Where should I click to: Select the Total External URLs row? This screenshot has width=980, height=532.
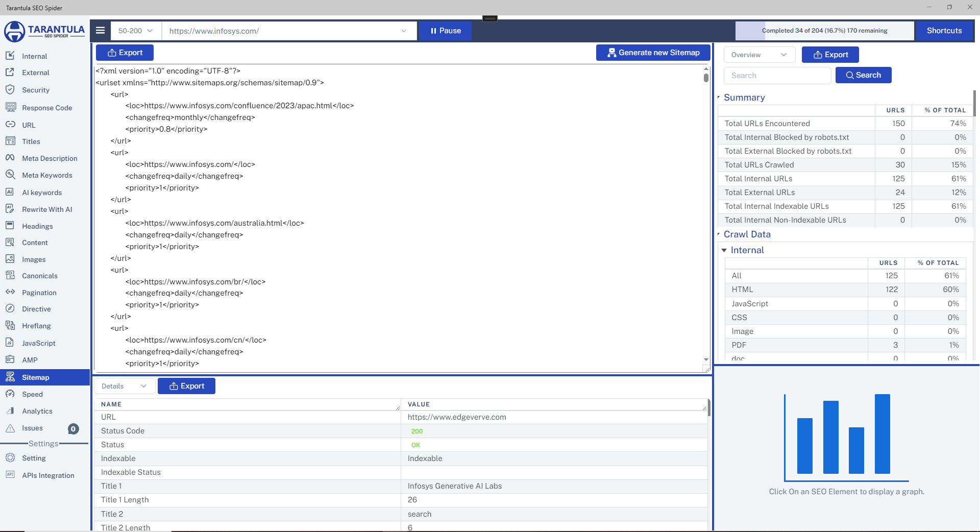(x=845, y=192)
